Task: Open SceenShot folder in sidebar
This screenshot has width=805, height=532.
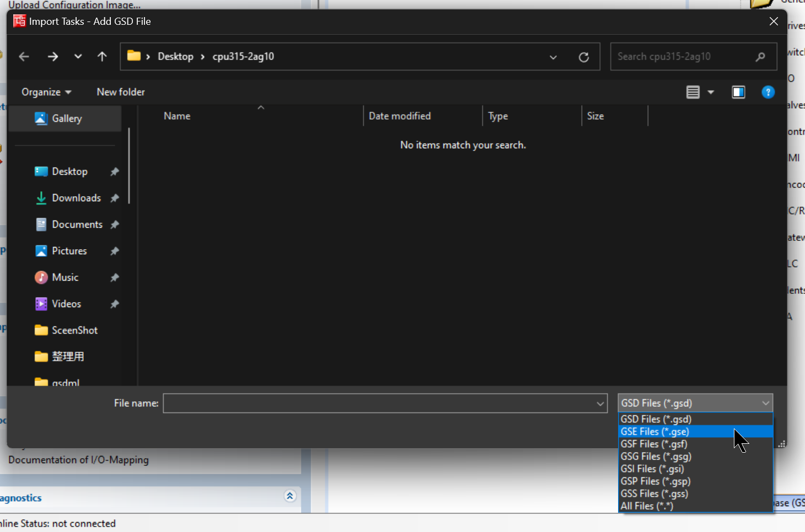Action: click(66, 330)
